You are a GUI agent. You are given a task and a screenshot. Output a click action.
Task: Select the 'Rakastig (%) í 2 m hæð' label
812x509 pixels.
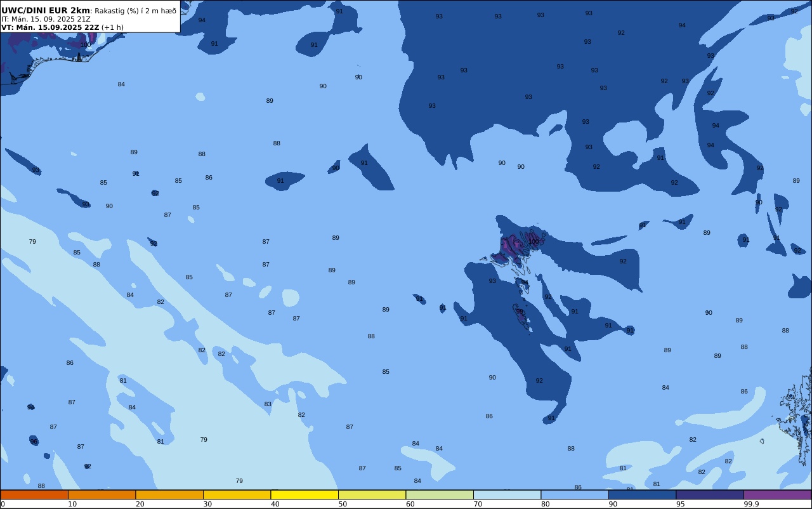click(x=136, y=11)
